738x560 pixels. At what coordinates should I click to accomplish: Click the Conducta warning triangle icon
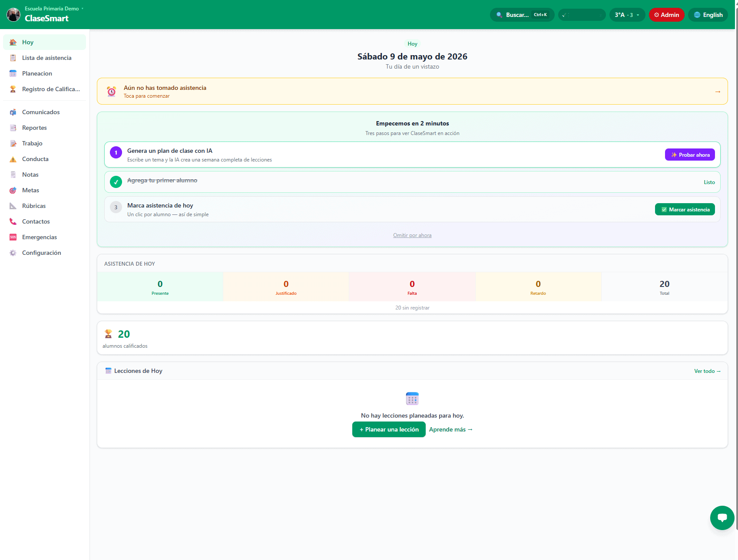[13, 159]
